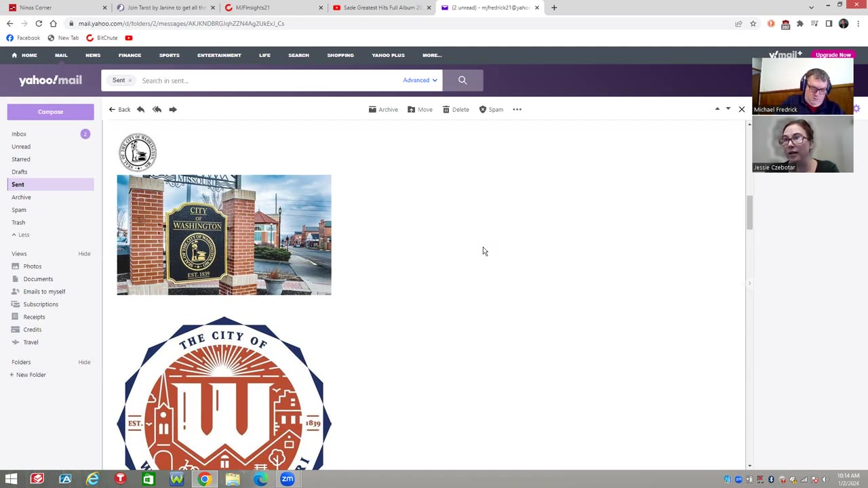Click the Reply All double-arrow icon

click(x=157, y=109)
